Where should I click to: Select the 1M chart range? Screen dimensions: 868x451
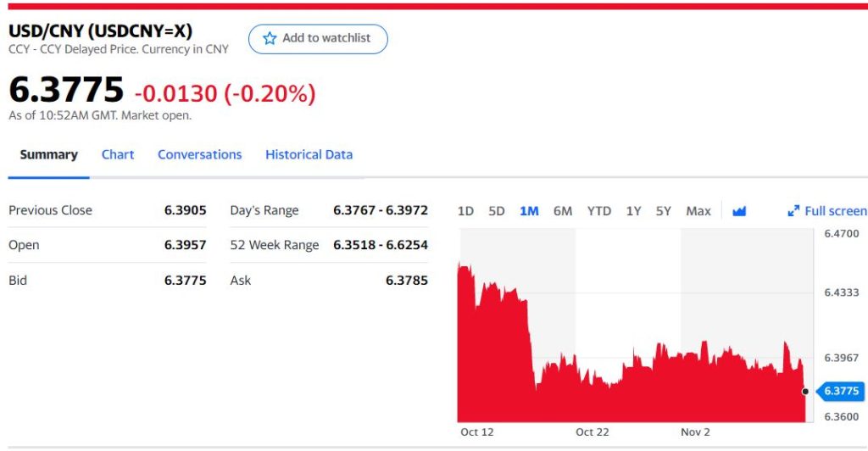pos(529,211)
